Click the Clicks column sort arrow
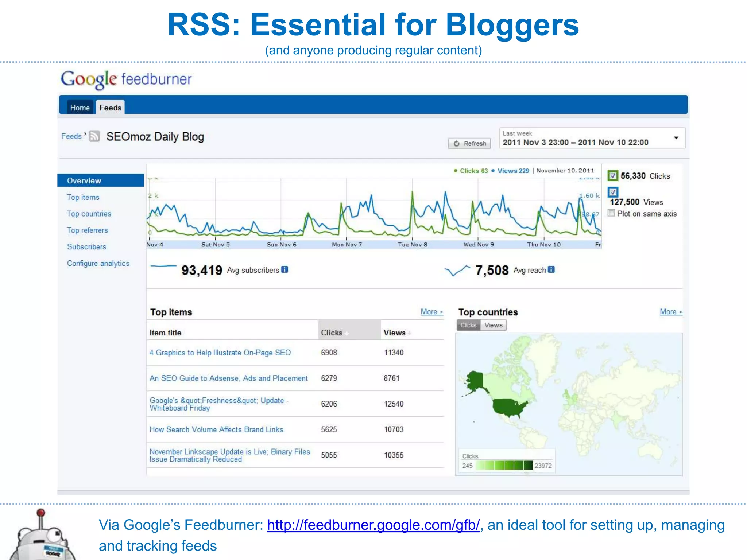 click(347, 333)
